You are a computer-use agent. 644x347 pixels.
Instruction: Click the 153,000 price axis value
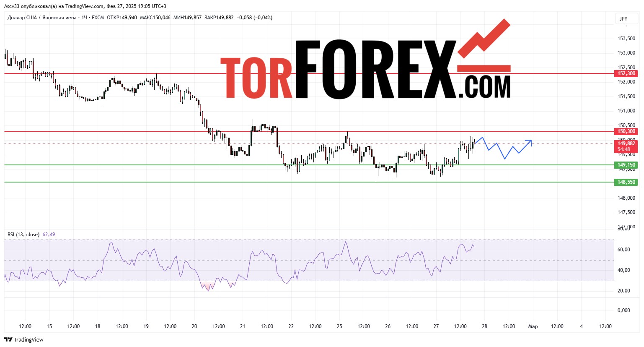(x=626, y=53)
